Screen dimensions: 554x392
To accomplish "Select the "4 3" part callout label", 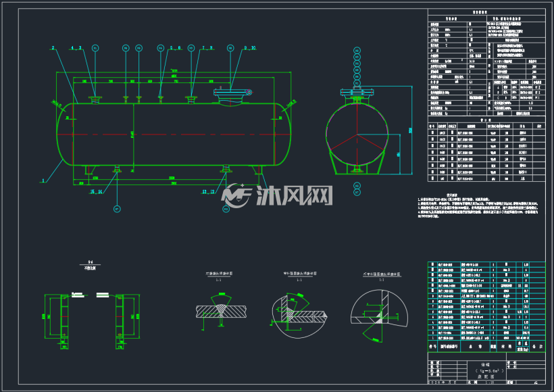I will coord(76,48).
